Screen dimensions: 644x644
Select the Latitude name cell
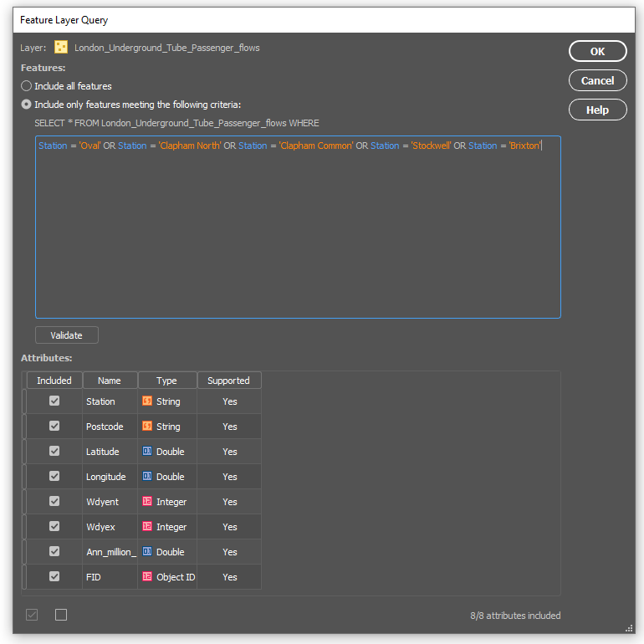coord(110,452)
